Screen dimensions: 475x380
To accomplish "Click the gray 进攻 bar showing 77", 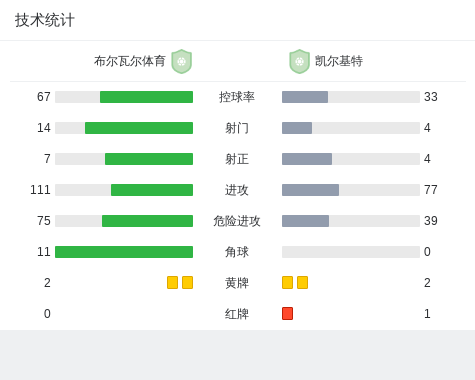I will coord(311,190).
